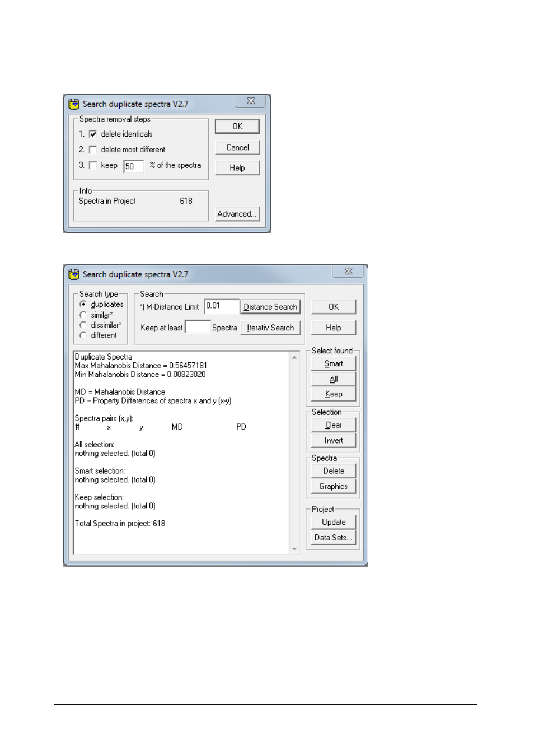Click the Duplicate Spectra heading in results
This screenshot has width=534, height=756.
104,357
